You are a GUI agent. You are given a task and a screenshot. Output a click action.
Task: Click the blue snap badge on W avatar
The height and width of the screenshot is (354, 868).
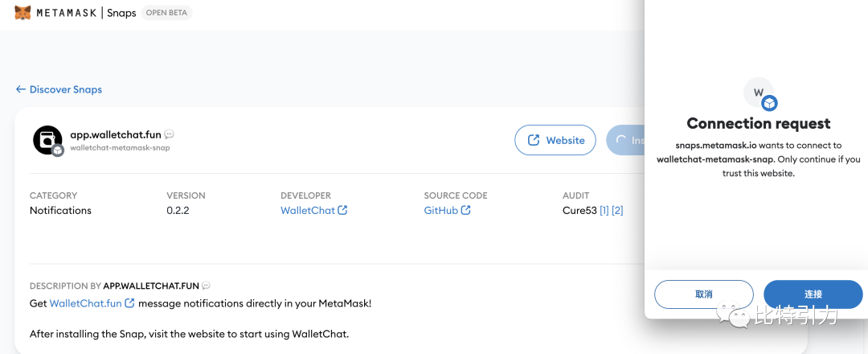click(769, 103)
